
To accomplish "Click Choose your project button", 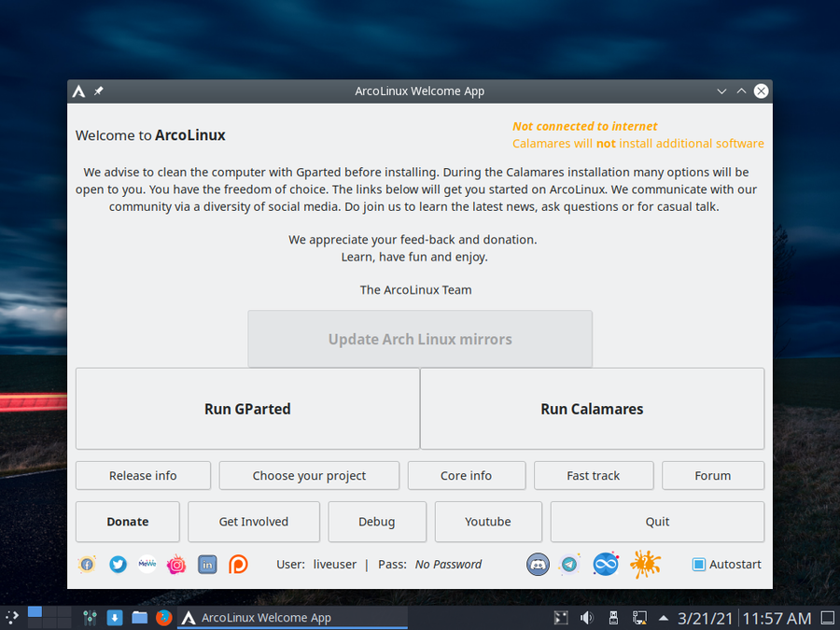I will (309, 476).
